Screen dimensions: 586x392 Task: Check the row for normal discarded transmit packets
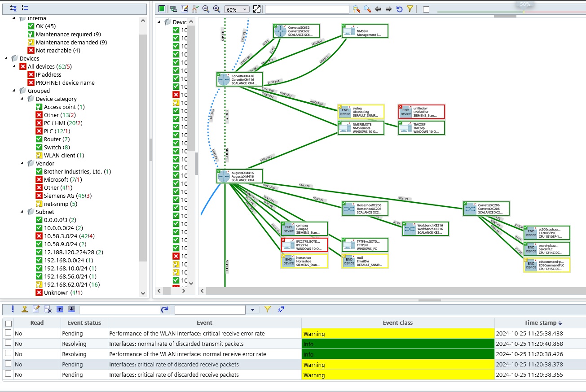pos(8,343)
